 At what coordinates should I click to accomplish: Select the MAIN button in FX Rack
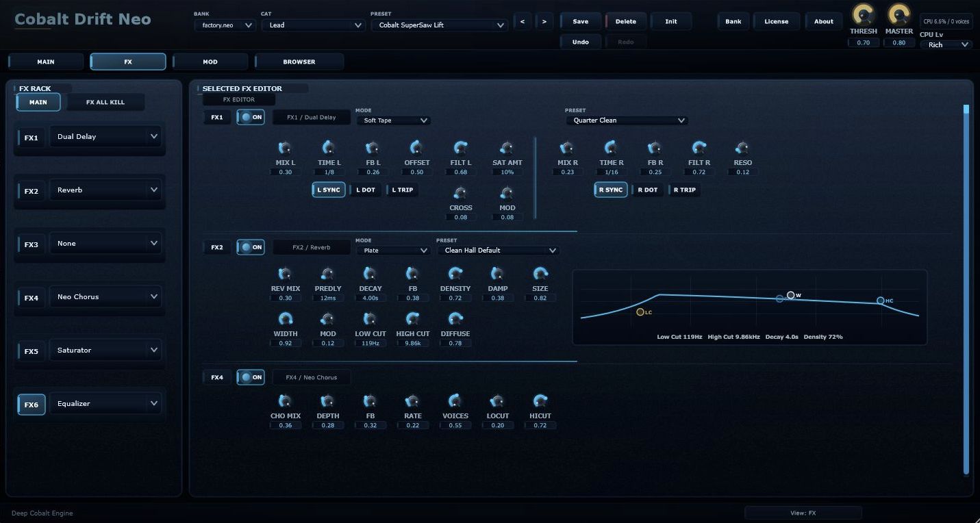pyautogui.click(x=38, y=102)
